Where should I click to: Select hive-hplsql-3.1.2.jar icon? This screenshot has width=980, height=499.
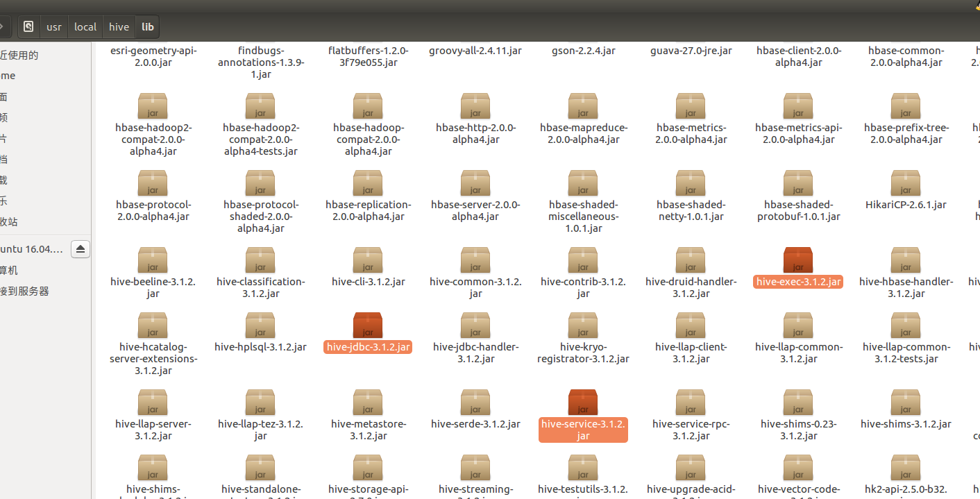point(260,325)
